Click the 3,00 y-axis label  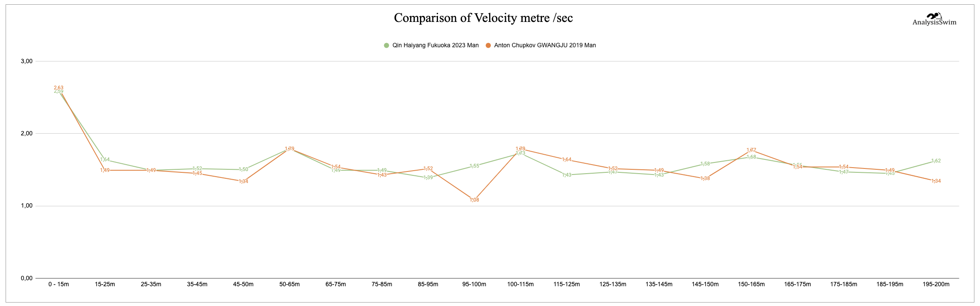(x=27, y=61)
